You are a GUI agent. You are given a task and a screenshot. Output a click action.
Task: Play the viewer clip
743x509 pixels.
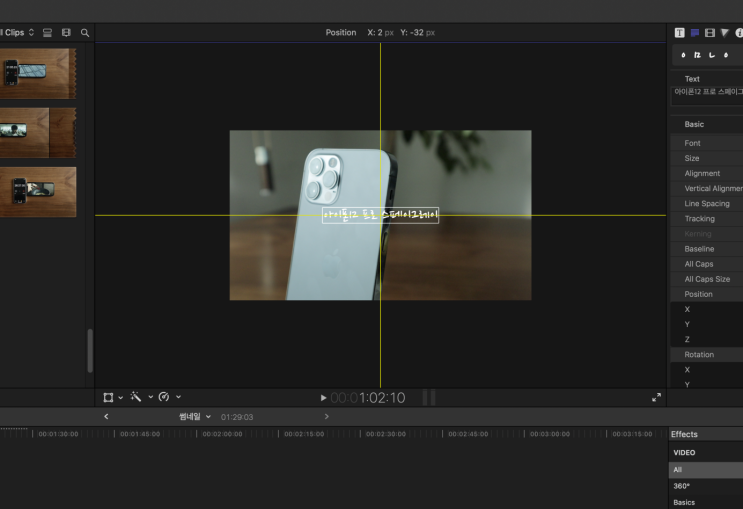coord(323,398)
